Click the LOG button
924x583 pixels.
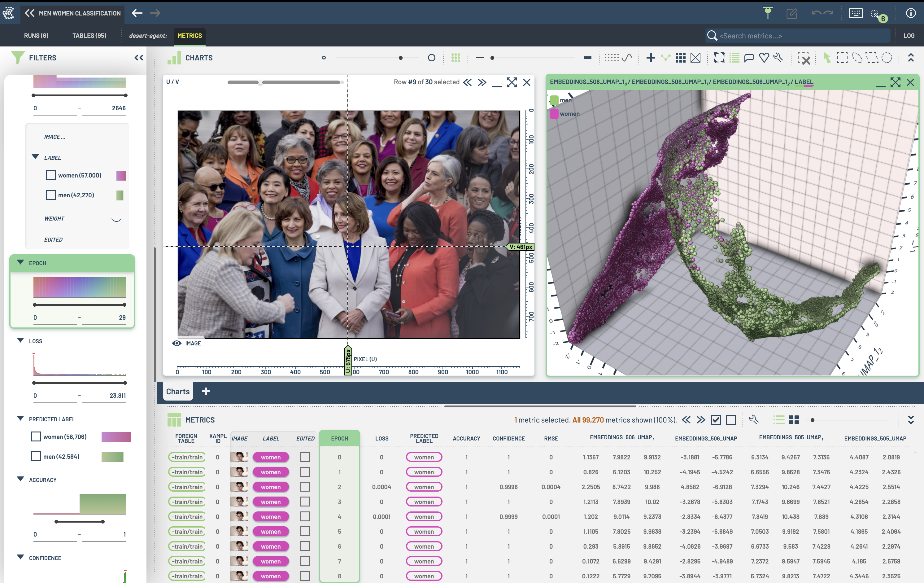[x=908, y=36]
